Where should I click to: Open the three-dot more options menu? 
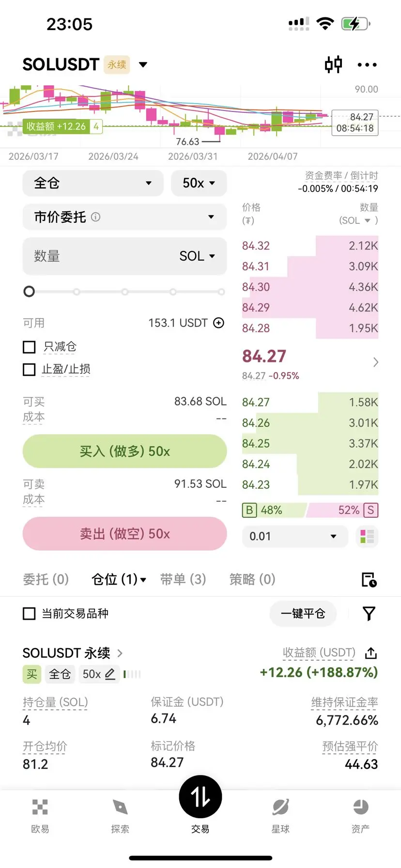pyautogui.click(x=367, y=65)
